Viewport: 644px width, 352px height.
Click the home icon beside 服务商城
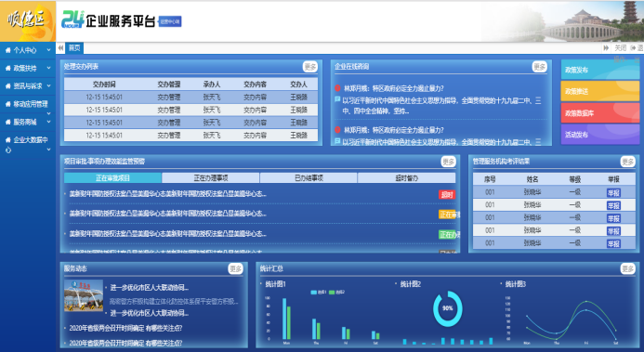7,122
